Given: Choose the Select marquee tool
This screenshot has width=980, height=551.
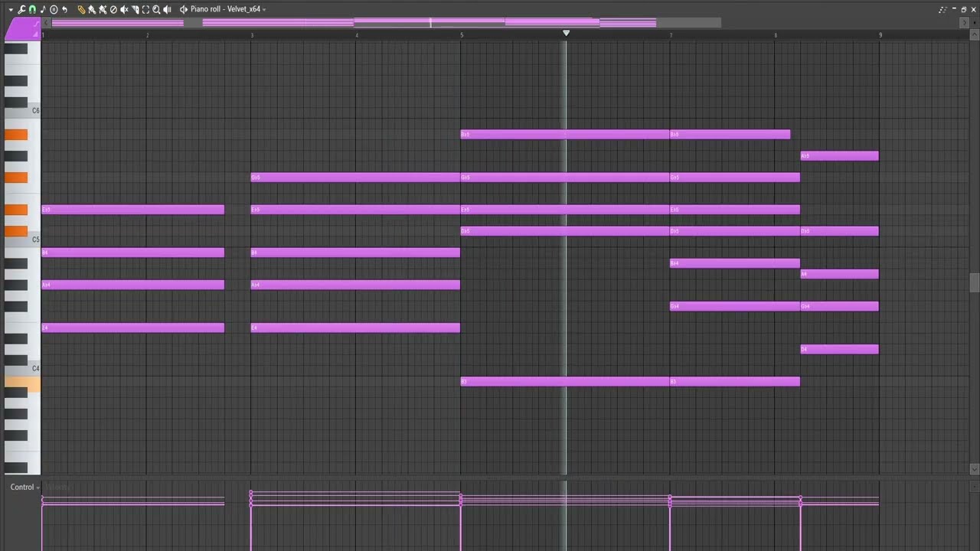Looking at the screenshot, I should 145,9.
